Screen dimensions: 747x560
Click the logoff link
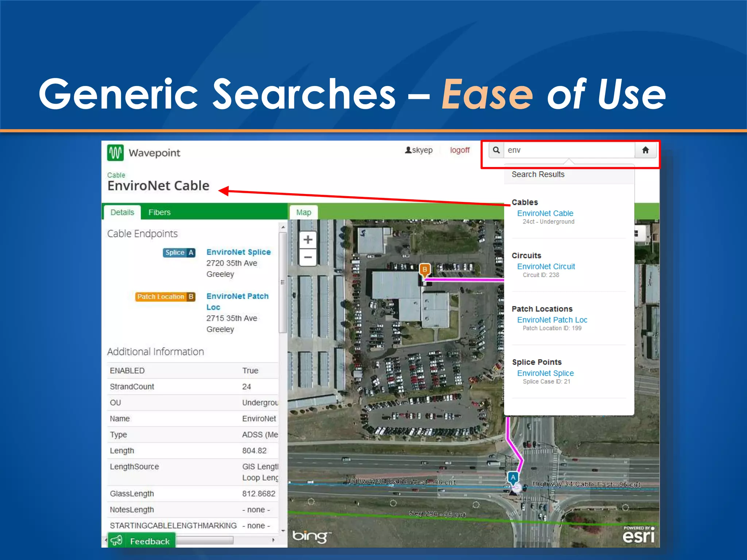[x=460, y=150]
